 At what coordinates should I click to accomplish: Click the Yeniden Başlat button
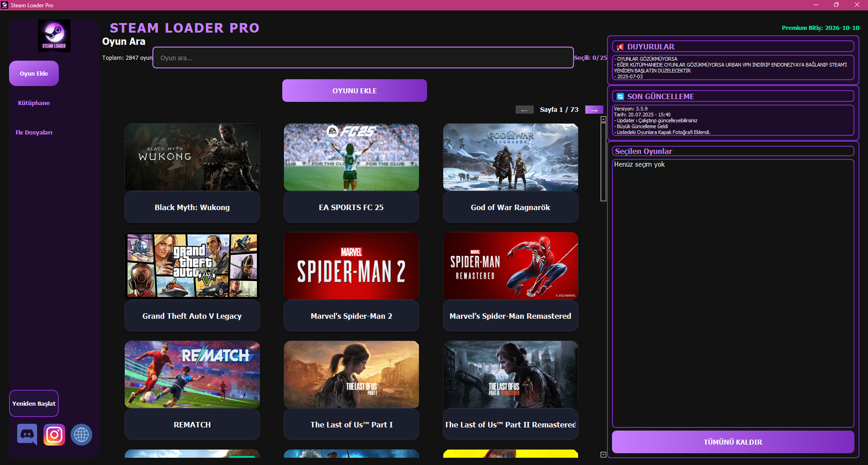click(34, 403)
